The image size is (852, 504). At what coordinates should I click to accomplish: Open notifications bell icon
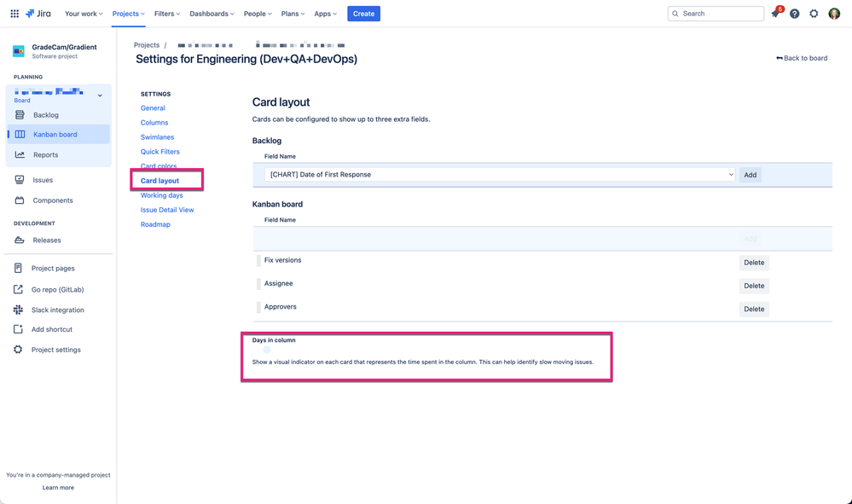pos(775,14)
